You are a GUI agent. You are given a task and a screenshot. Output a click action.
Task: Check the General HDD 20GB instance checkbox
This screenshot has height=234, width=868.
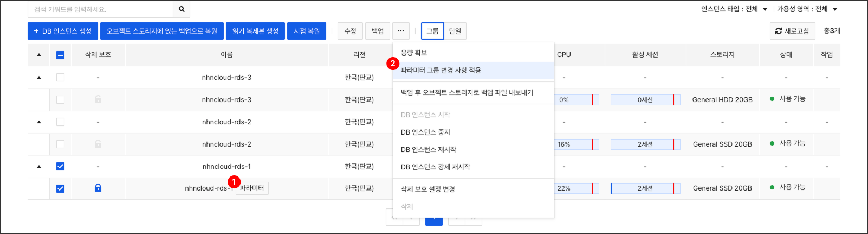coord(60,99)
